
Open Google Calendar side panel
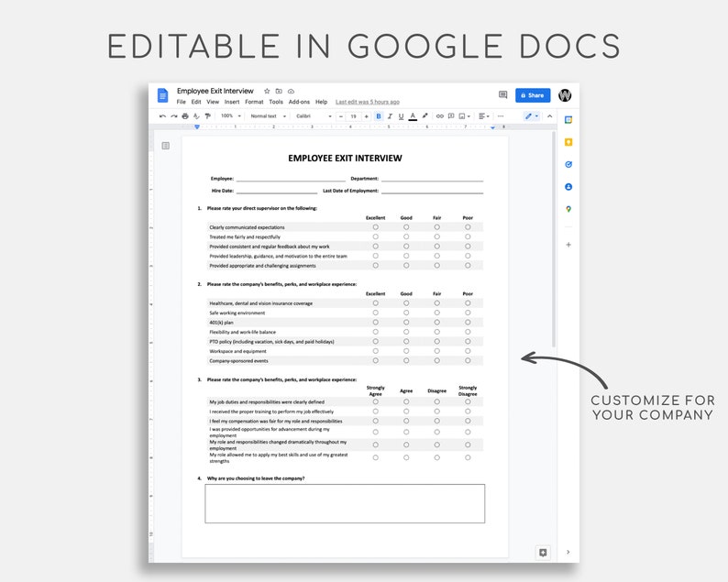click(568, 120)
